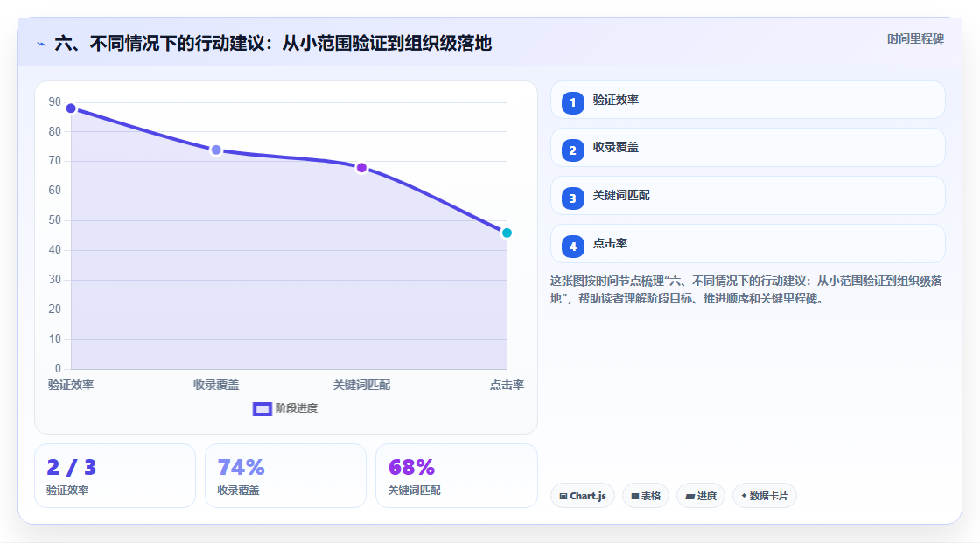Click the 关键词匹配 x-axis label

361,385
